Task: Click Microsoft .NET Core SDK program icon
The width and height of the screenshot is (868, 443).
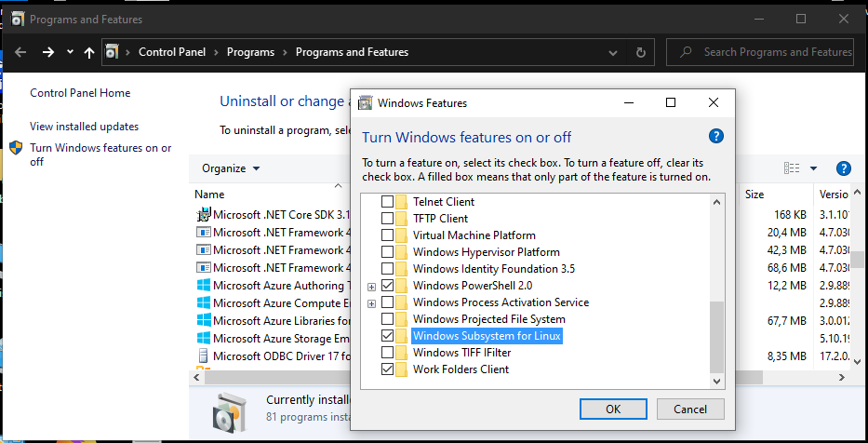Action: [205, 214]
